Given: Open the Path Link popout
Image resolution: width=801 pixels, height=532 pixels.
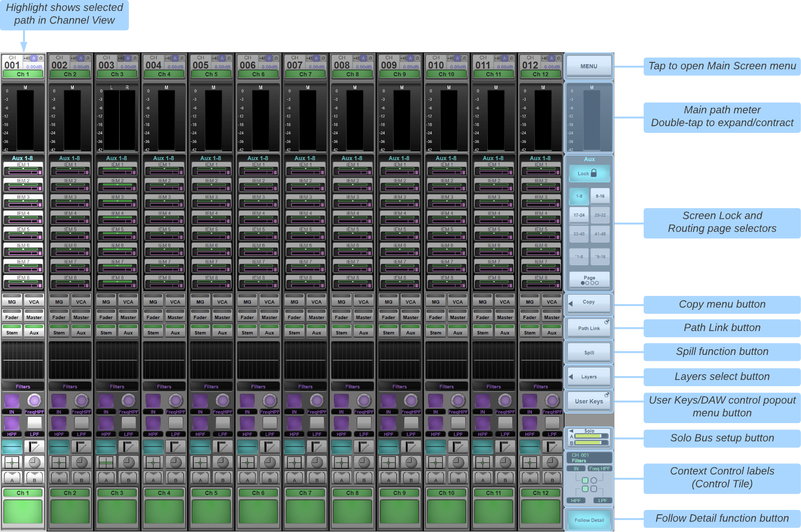Looking at the screenshot, I should coord(589,328).
